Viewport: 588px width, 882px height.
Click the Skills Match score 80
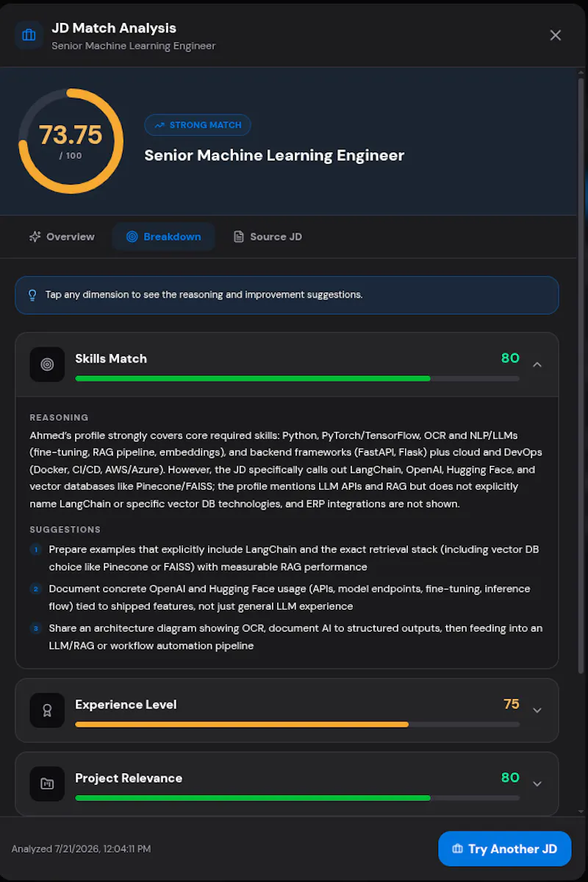click(x=510, y=358)
